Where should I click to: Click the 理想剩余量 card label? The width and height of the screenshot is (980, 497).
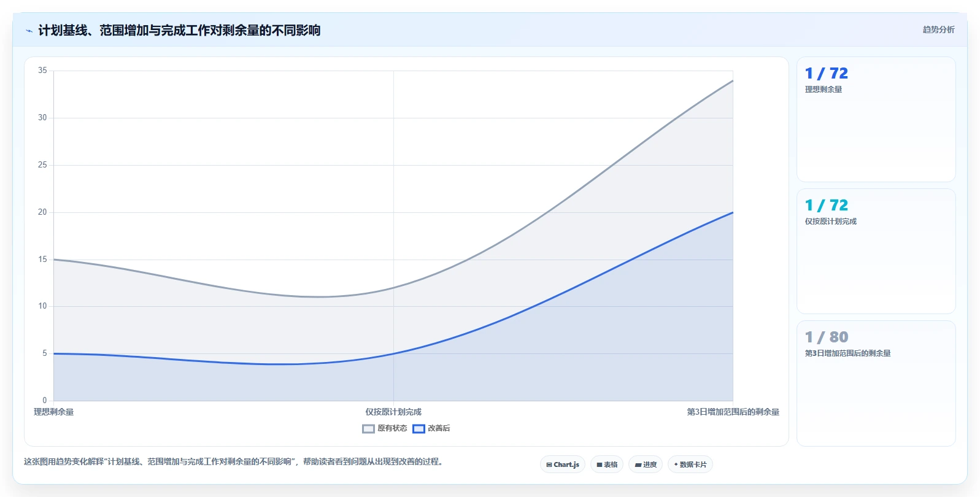point(824,90)
